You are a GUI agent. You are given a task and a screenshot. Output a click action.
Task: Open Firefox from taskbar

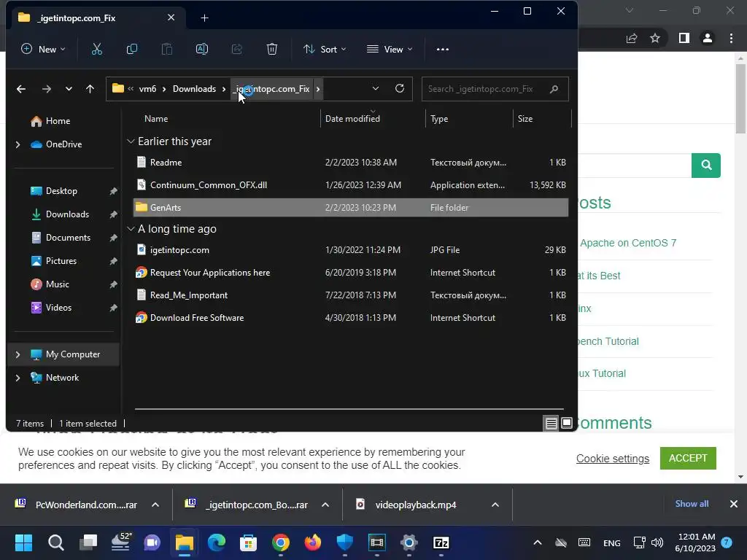click(x=313, y=542)
